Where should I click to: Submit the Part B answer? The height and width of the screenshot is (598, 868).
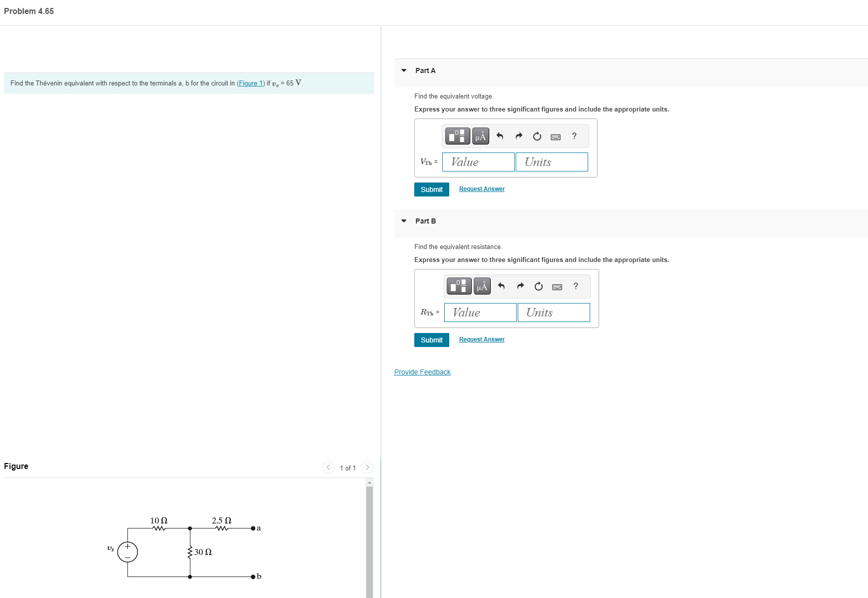coord(431,340)
